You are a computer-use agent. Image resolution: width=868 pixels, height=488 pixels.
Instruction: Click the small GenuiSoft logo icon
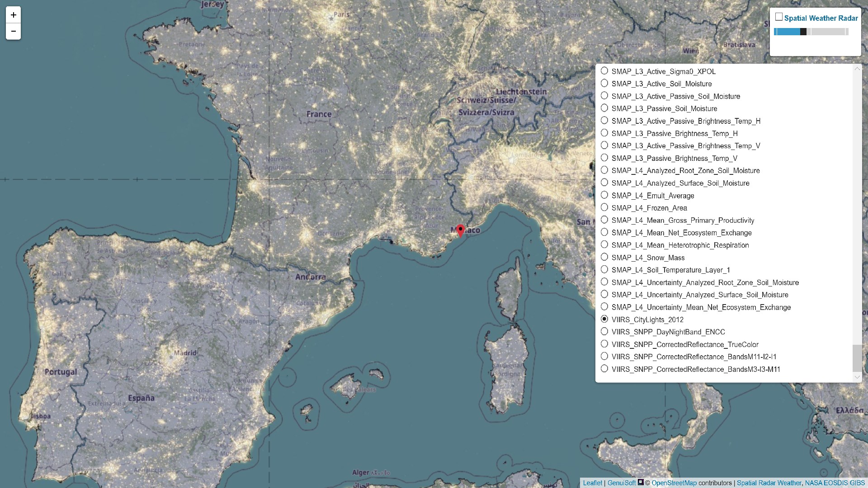[x=641, y=482]
